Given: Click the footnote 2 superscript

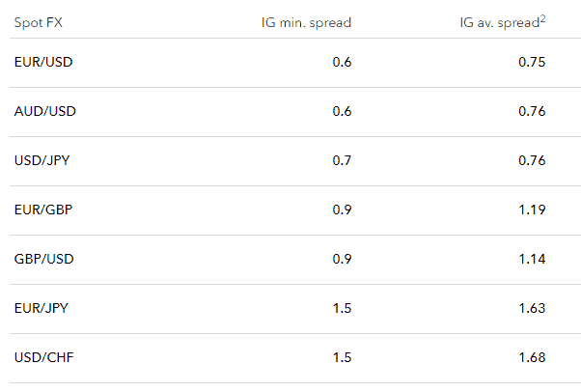Looking at the screenshot, I should click(x=543, y=17).
